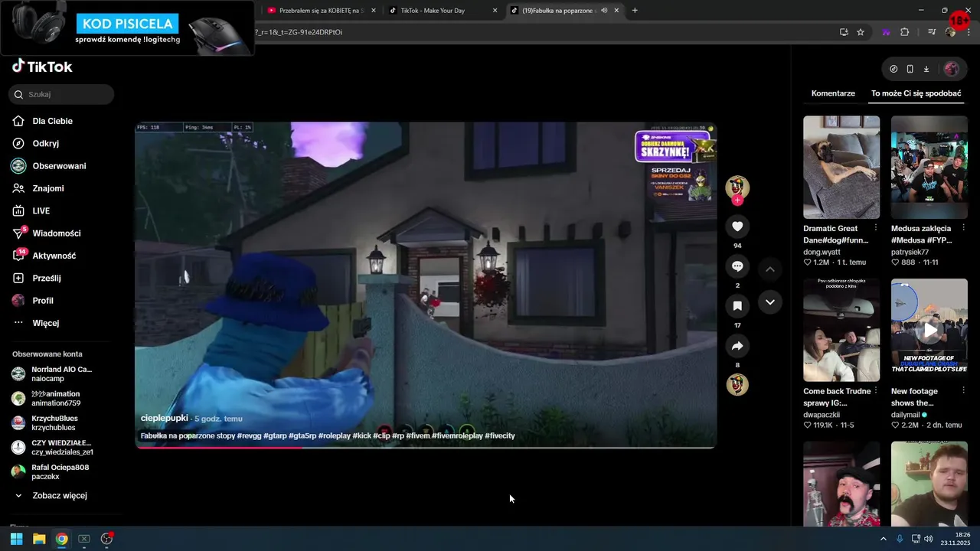Switch to Komentarze tab
980x551 pixels.
coord(833,93)
